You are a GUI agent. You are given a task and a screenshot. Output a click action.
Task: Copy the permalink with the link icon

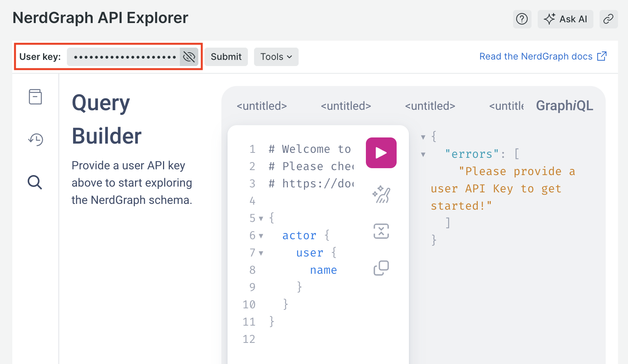(x=608, y=19)
